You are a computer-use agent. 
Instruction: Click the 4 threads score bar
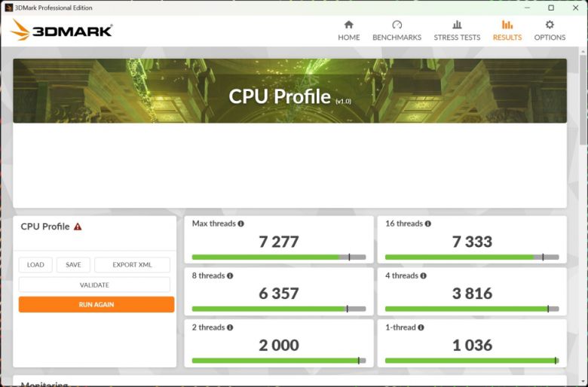pyautogui.click(x=472, y=309)
